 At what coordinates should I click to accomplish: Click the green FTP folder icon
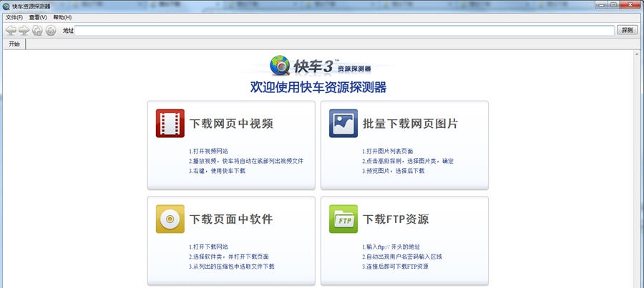[343, 219]
